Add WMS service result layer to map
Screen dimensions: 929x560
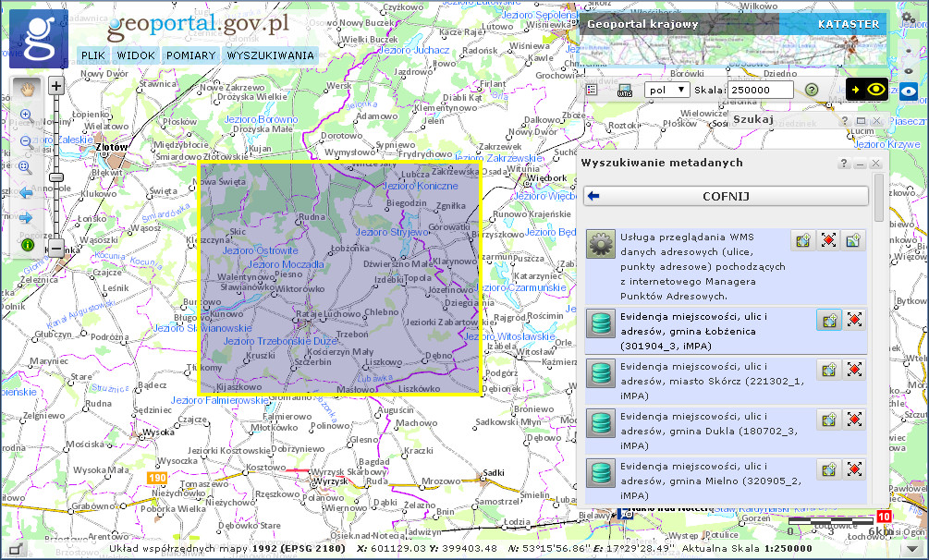coord(853,240)
